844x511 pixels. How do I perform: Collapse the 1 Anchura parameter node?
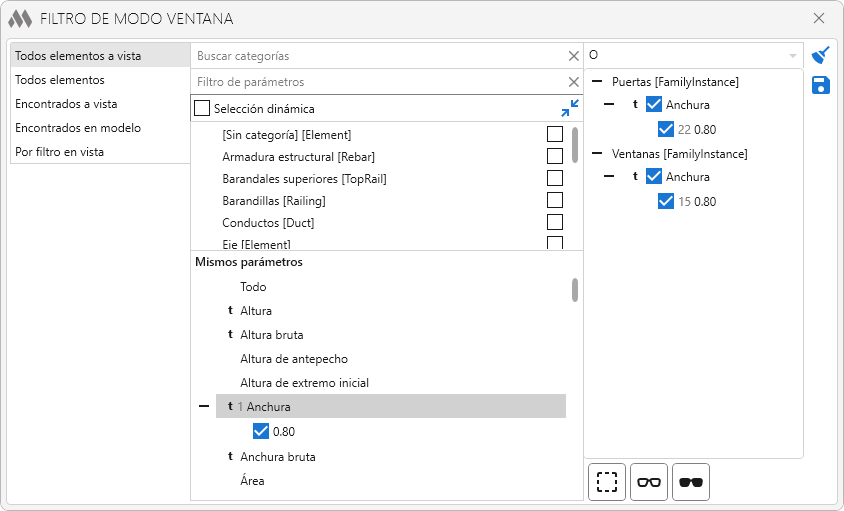[x=204, y=407]
